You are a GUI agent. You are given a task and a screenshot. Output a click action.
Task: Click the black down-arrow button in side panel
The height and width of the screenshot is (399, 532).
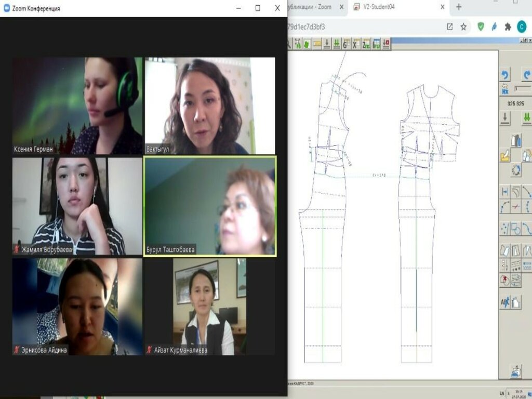pos(505,118)
